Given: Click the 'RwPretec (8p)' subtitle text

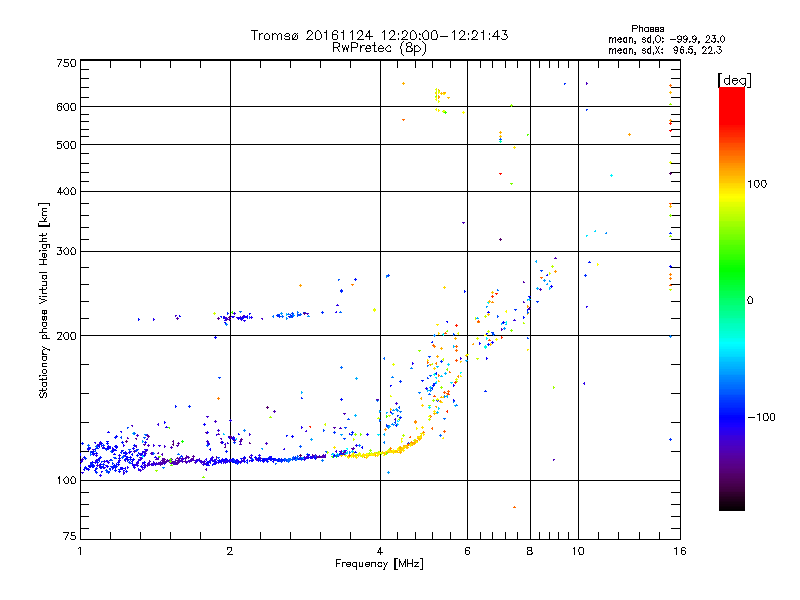Looking at the screenshot, I should tap(379, 48).
